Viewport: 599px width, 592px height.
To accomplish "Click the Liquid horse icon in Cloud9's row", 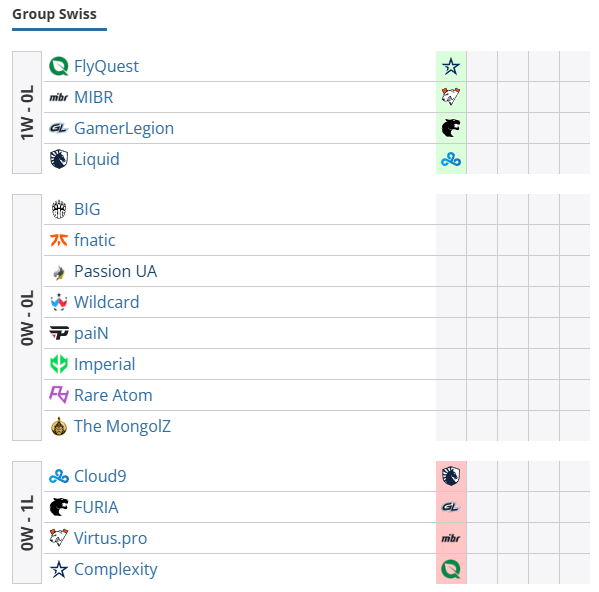I will [451, 476].
